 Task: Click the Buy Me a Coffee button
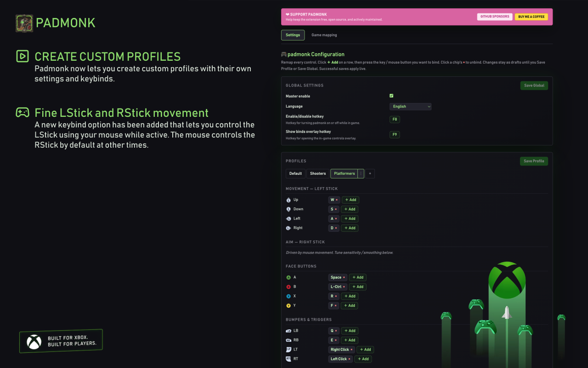coord(531,17)
